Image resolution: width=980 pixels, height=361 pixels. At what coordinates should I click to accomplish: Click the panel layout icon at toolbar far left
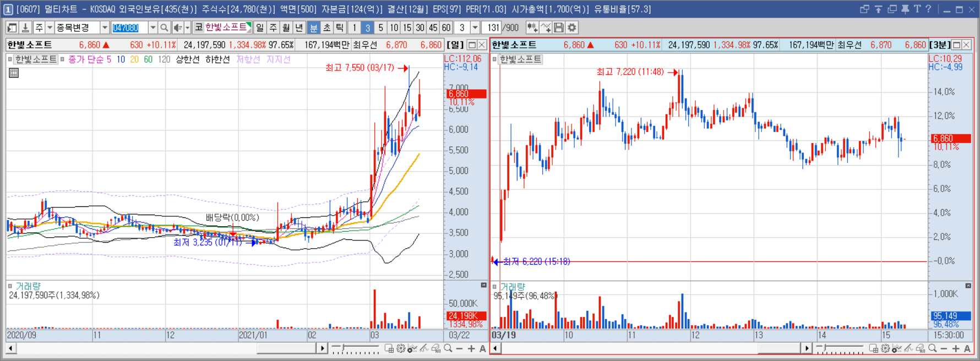tap(12, 28)
